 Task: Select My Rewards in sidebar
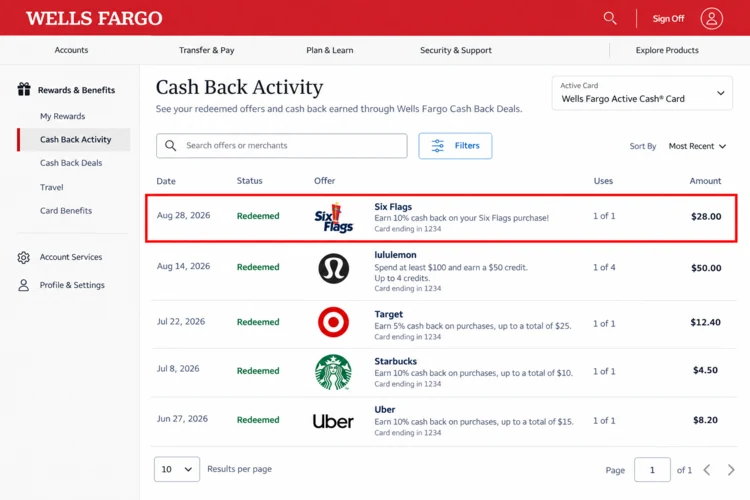pyautogui.click(x=63, y=116)
